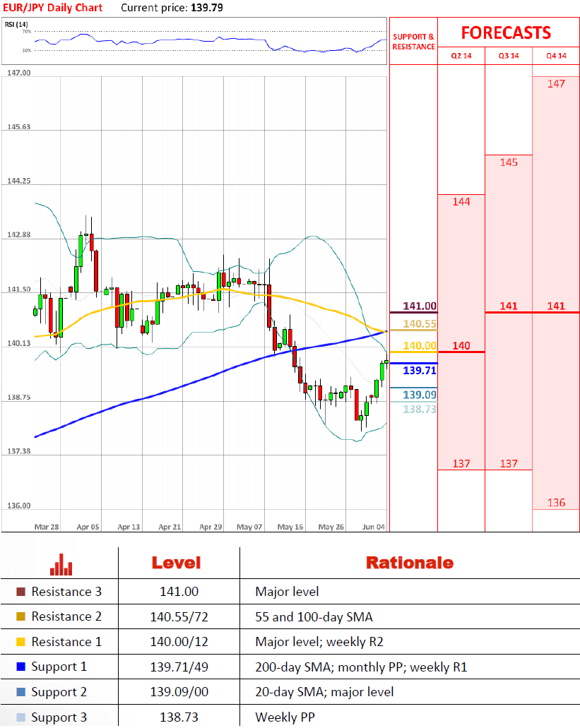Click the 145 forecast high in Q3 14
The height and width of the screenshot is (728, 580).
pyautogui.click(x=509, y=162)
